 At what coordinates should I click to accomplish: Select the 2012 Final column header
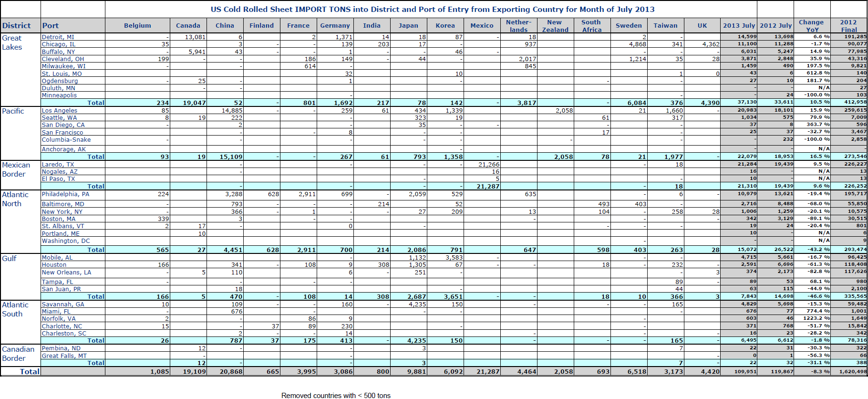point(848,26)
